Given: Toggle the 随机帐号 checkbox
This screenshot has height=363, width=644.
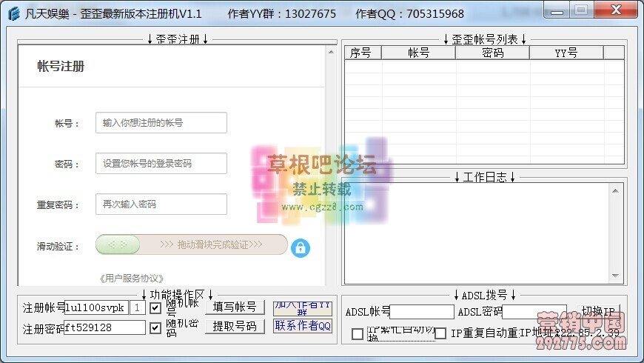Looking at the screenshot, I should click(x=155, y=308).
